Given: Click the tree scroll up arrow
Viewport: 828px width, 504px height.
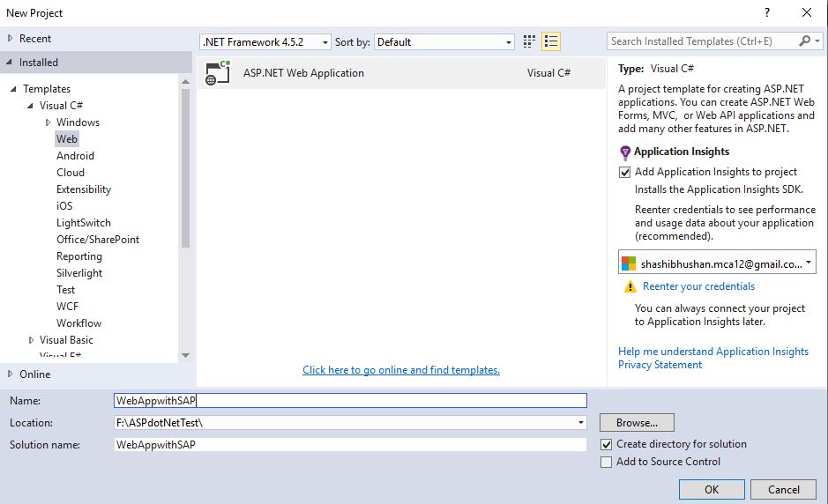Looking at the screenshot, I should [x=185, y=82].
